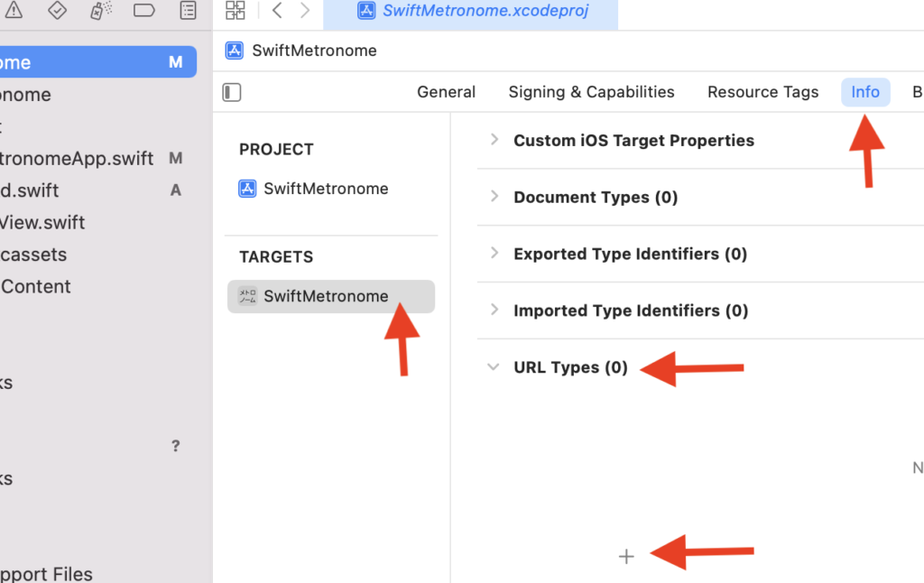This screenshot has height=583, width=924.
Task: Expand Custom iOS Target Properties section
Action: point(494,140)
